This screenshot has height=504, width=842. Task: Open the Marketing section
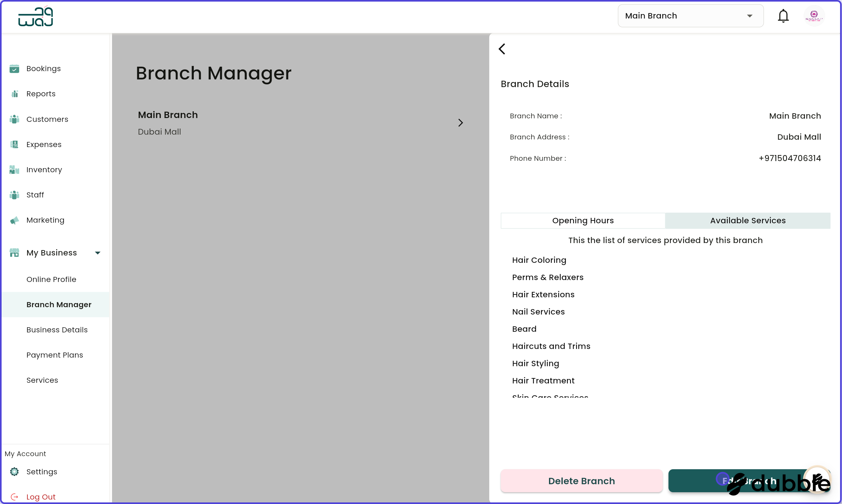point(46,220)
